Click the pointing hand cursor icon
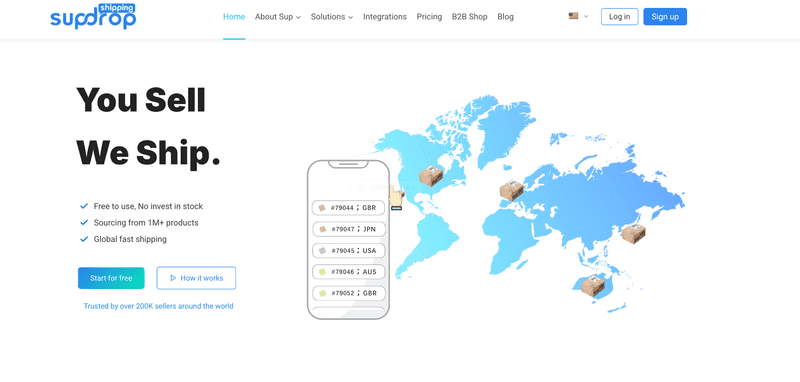This screenshot has width=800, height=382. point(396,197)
